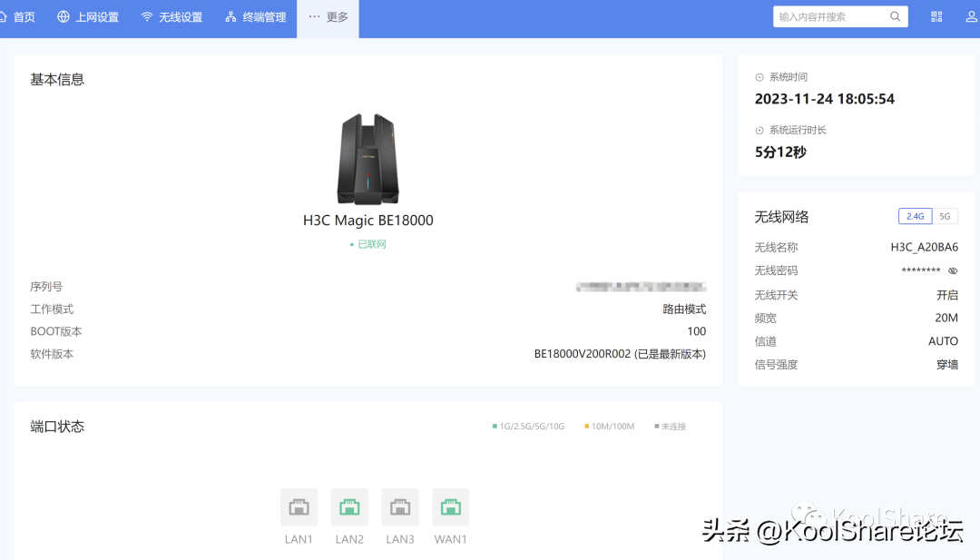Click the H3C Magic BE18000 router image

pos(368,159)
